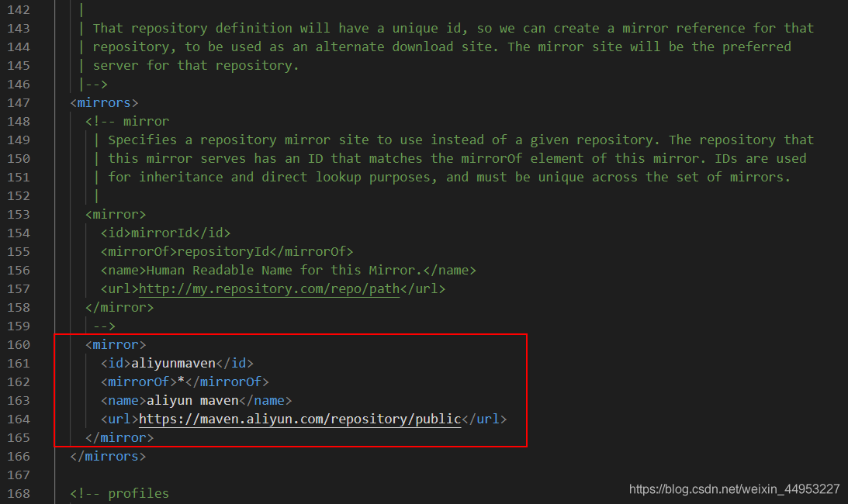
Task: Open the blog.csdn.net watermark link
Action: pyautogui.click(x=734, y=489)
